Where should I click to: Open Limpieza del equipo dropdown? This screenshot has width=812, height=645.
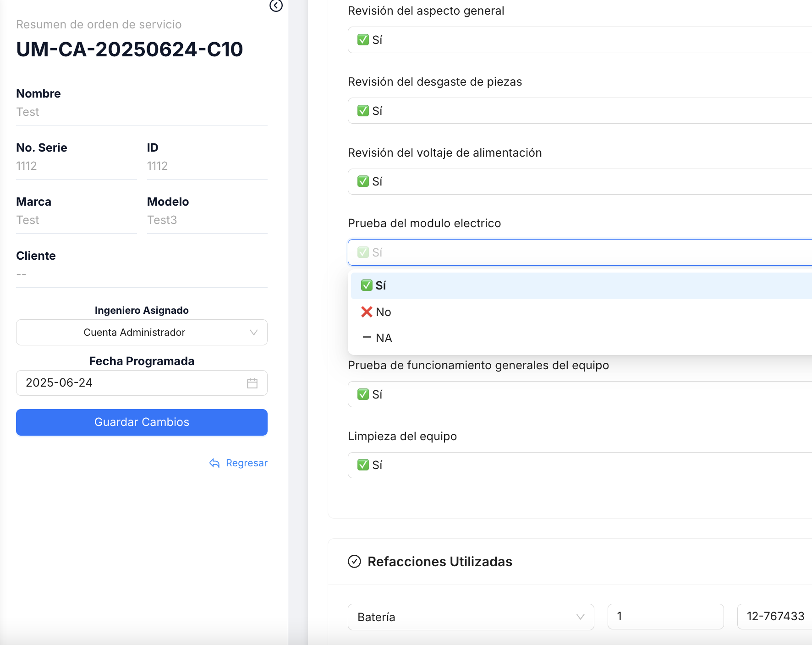click(577, 465)
